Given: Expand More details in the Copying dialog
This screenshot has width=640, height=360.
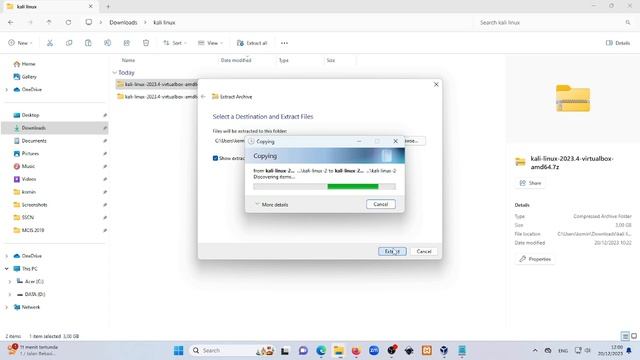Looking at the screenshot, I should coord(271,204).
